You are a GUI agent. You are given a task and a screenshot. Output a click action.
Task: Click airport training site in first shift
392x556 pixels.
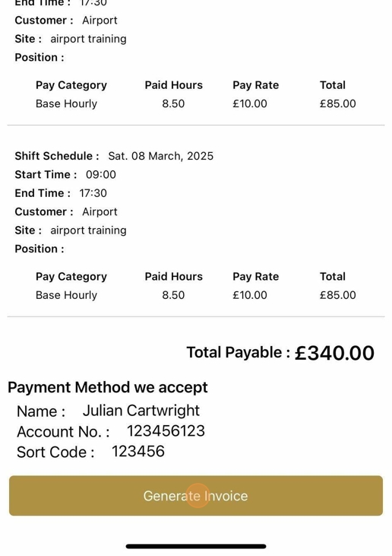pos(89,39)
